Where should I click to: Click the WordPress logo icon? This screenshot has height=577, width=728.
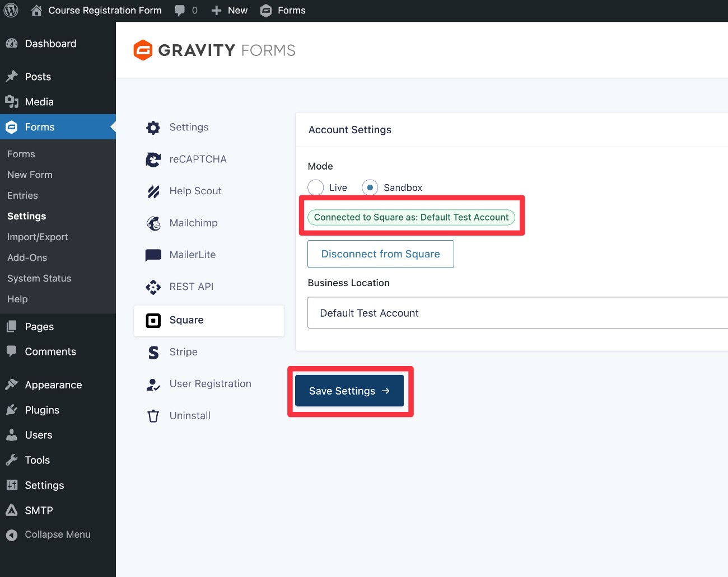[11, 11]
